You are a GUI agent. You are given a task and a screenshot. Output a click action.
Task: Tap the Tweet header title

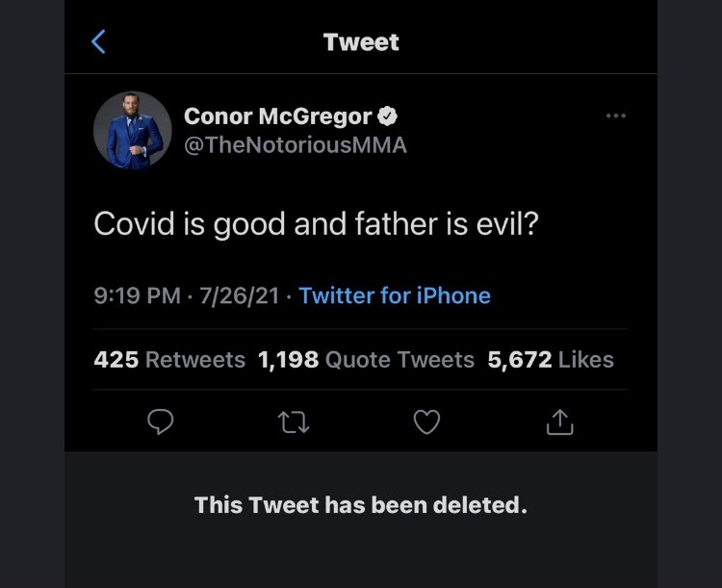pyautogui.click(x=361, y=42)
